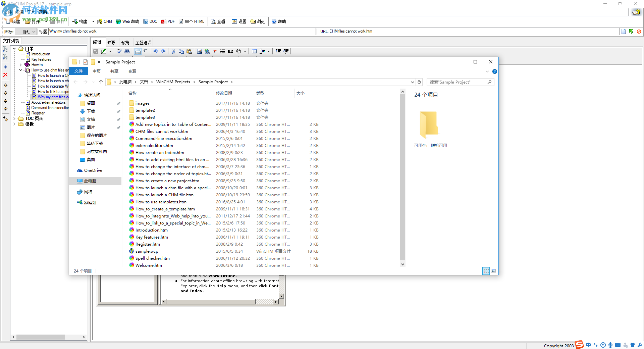Click the Web 帮助 globe icon
Image resolution: width=644 pixels, height=349 pixels.
click(118, 21)
